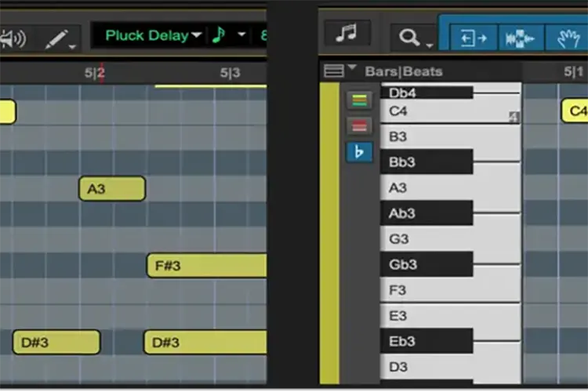Open the ruler view selector icon
The height and width of the screenshot is (392, 588).
coord(333,71)
